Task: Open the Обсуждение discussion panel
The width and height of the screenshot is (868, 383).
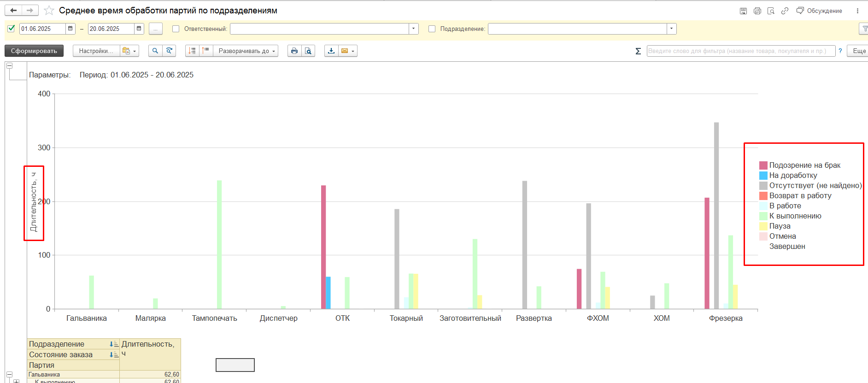Action: click(x=819, y=11)
